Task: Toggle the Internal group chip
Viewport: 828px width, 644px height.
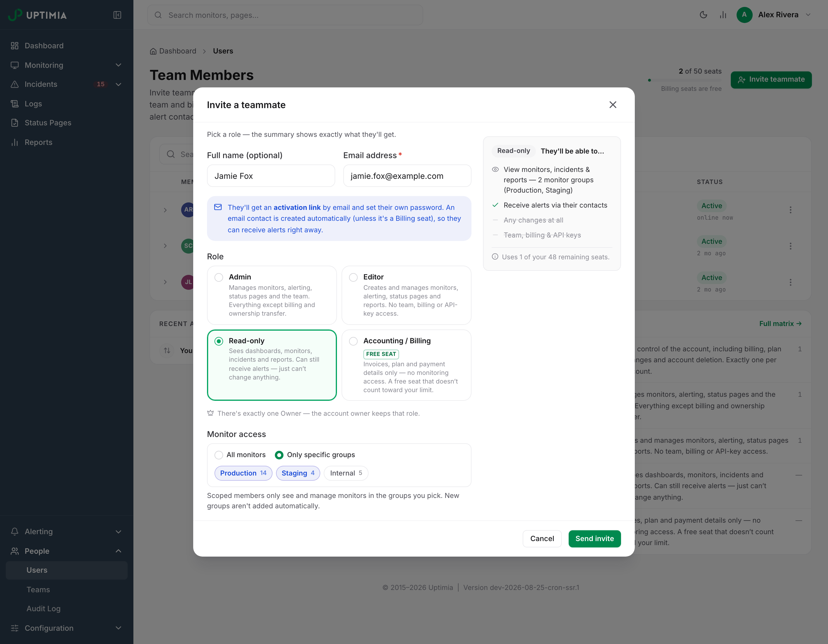Action: [346, 473]
